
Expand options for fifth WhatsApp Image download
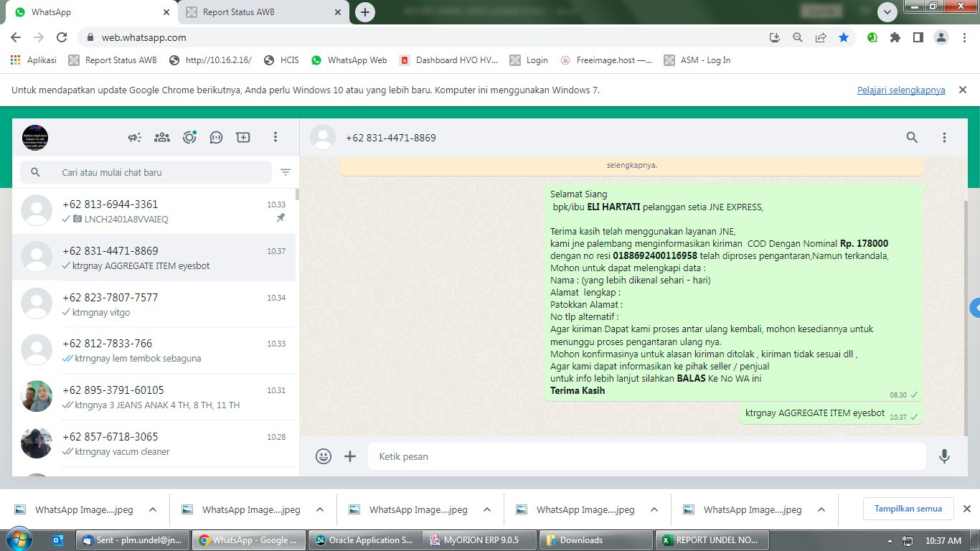click(821, 509)
